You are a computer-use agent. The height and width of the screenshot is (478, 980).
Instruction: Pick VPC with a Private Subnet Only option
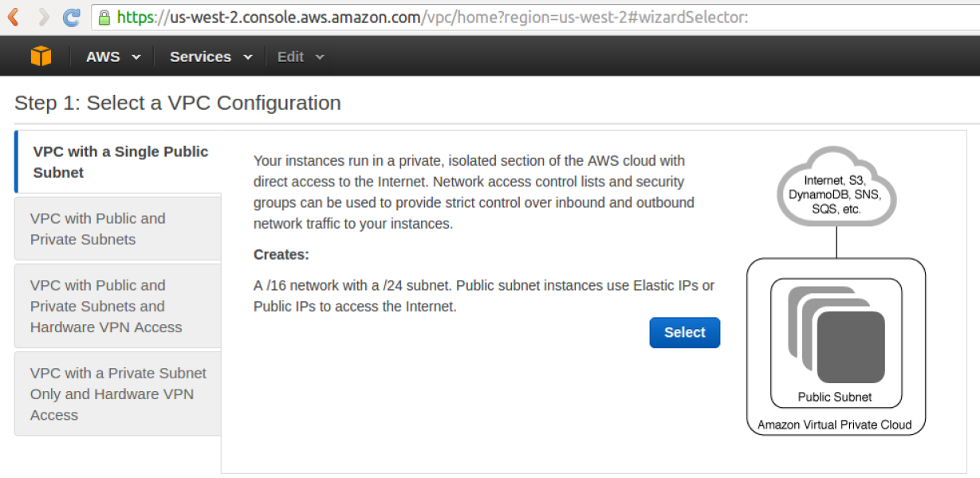click(x=118, y=394)
